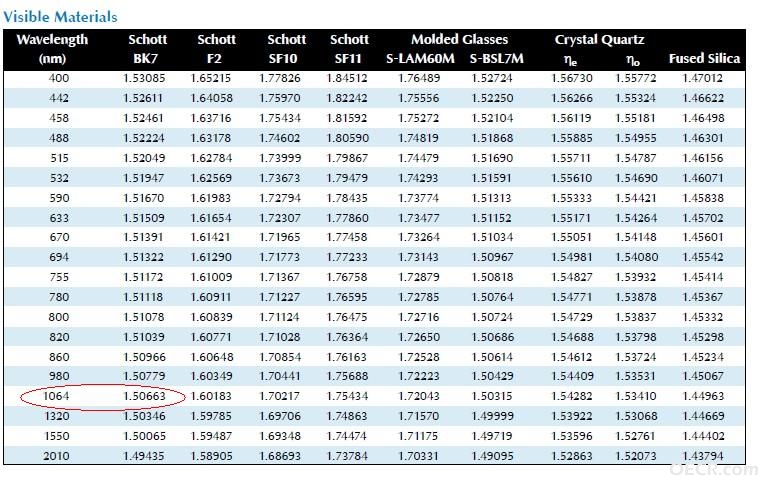Select BK7 value 1.50663
The height and width of the screenshot is (484, 770).
(x=144, y=396)
